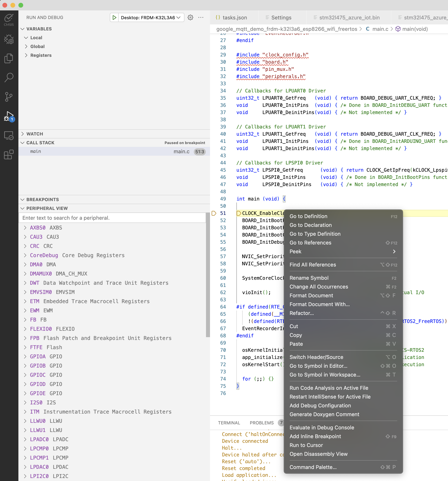Toggle the breakpoint marker on line 51
The width and height of the screenshot is (448, 481).
pyautogui.click(x=214, y=213)
